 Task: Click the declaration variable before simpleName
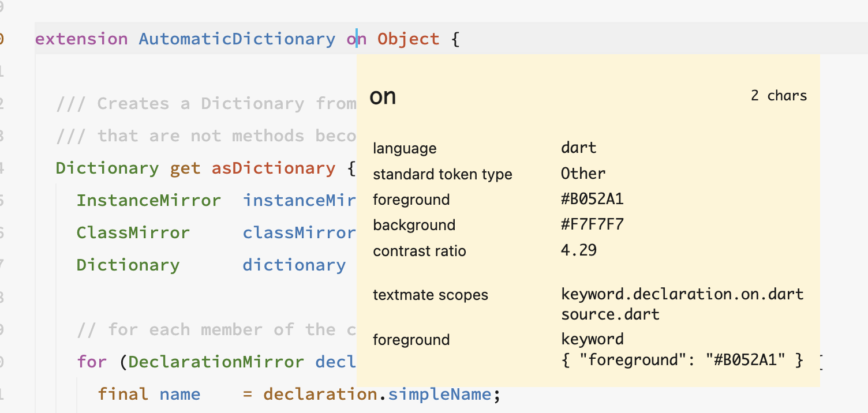[x=317, y=394]
